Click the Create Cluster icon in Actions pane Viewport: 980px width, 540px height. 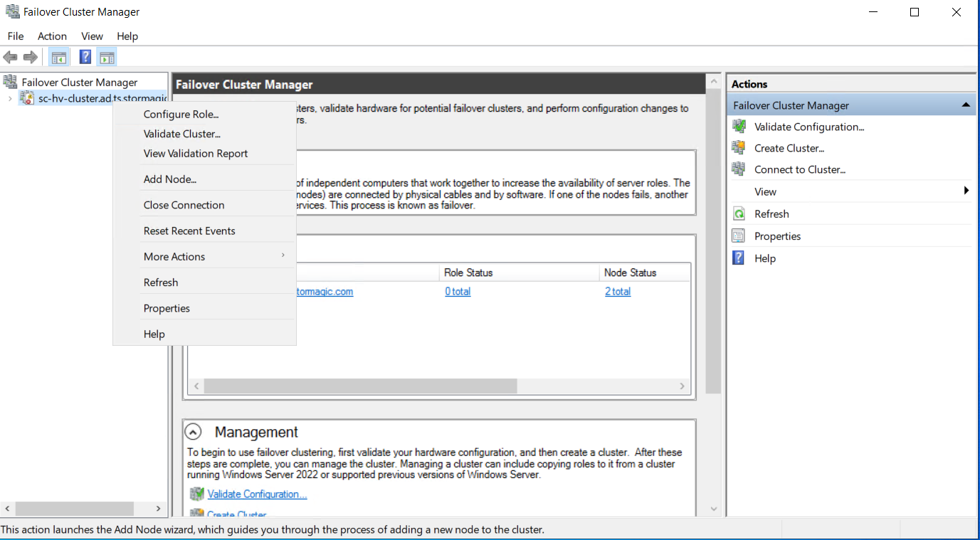click(739, 148)
